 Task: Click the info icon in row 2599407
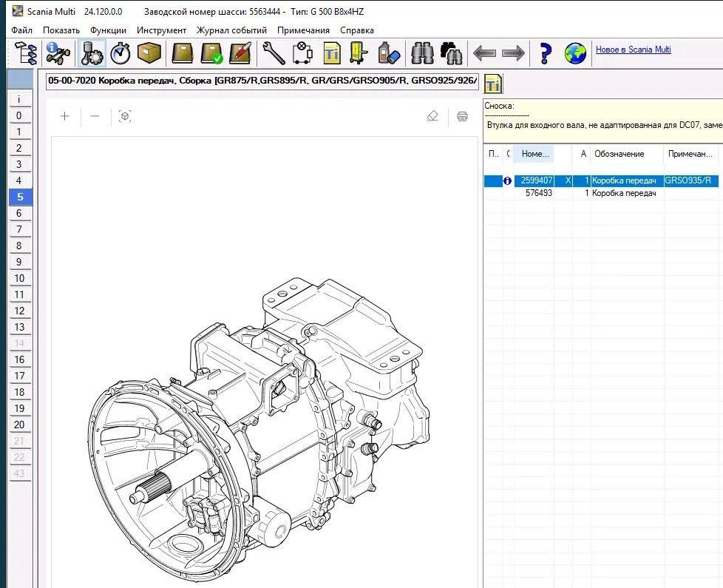(x=508, y=180)
